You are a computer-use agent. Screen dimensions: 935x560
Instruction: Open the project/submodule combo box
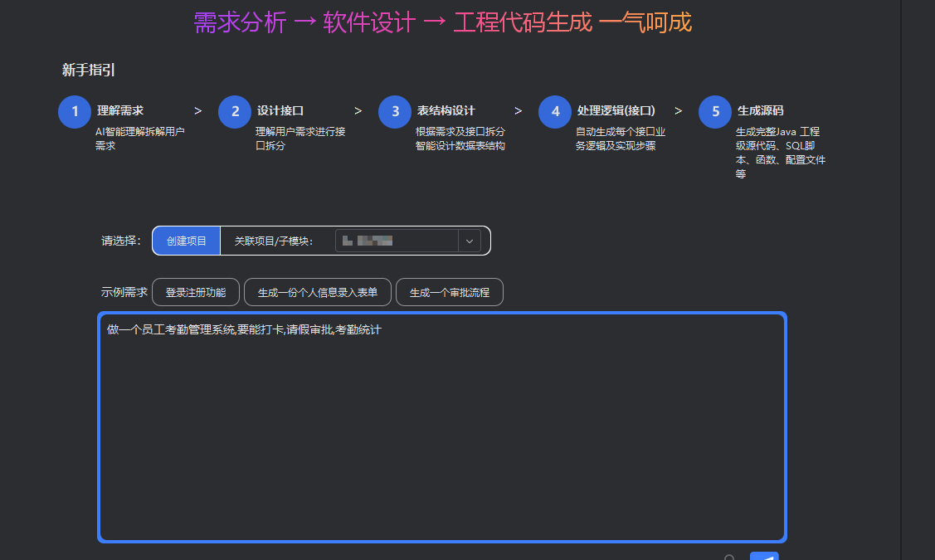tap(408, 241)
